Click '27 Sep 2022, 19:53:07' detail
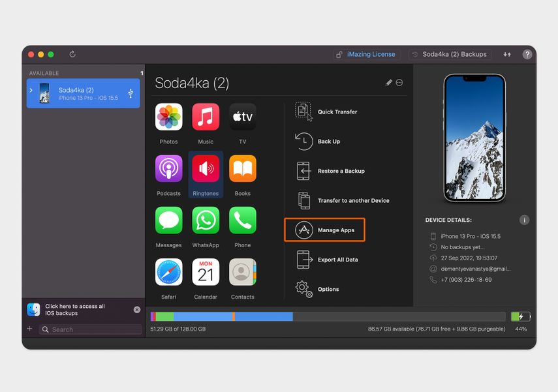 469,258
